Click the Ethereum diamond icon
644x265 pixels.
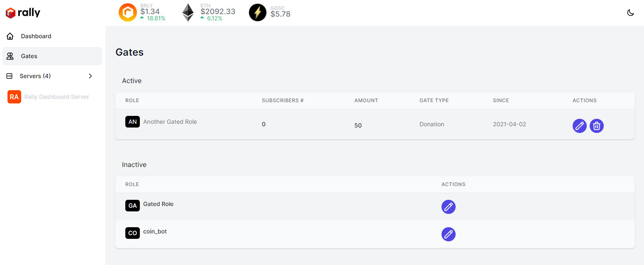(188, 12)
